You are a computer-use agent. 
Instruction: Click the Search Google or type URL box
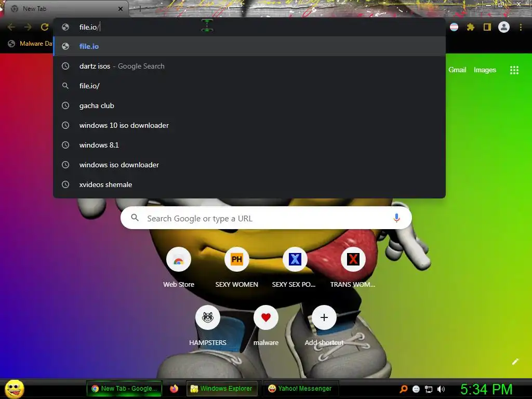[266, 218]
